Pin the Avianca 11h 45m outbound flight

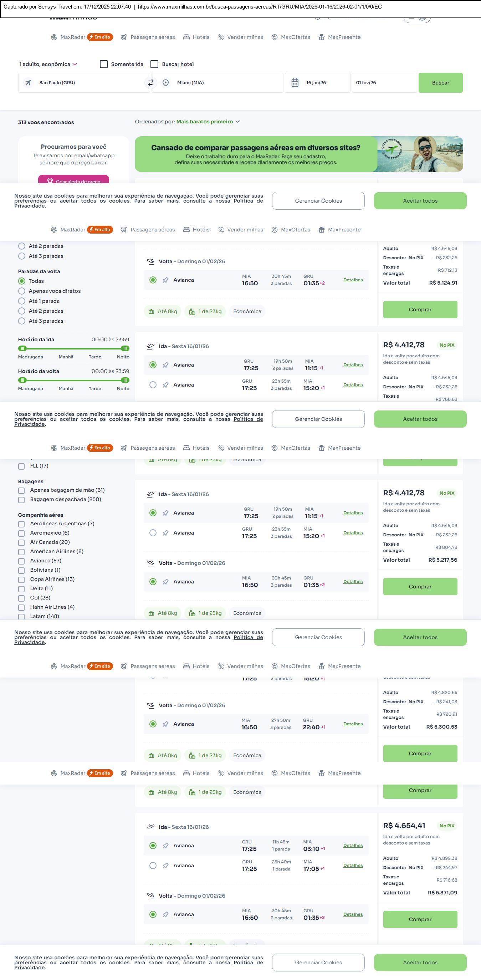point(165,846)
